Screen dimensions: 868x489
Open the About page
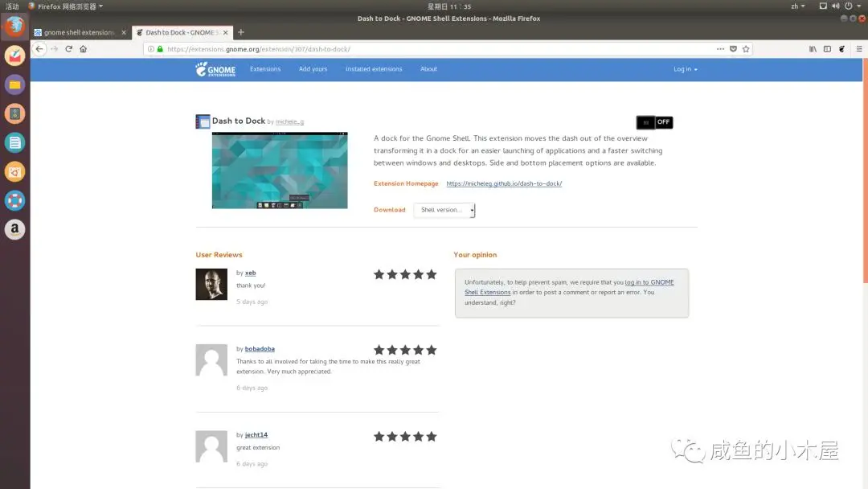tap(428, 69)
